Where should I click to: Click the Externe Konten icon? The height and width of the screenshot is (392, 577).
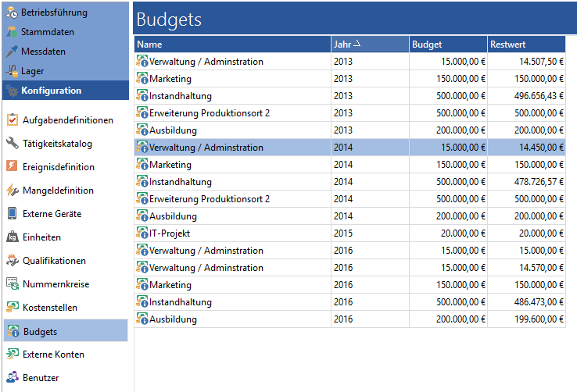pyautogui.click(x=13, y=354)
